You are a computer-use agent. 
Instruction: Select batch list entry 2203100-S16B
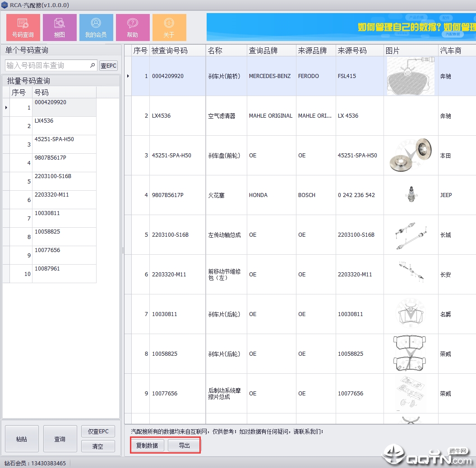pos(65,181)
